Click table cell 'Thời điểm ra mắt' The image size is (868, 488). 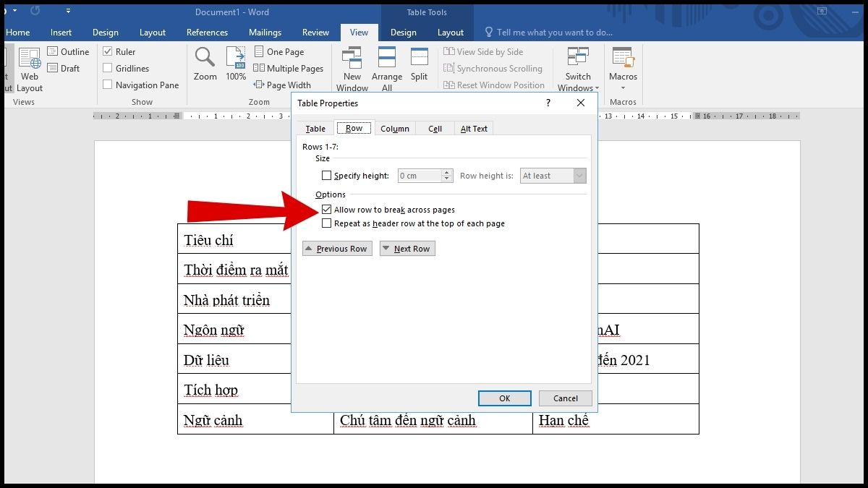coord(236,270)
